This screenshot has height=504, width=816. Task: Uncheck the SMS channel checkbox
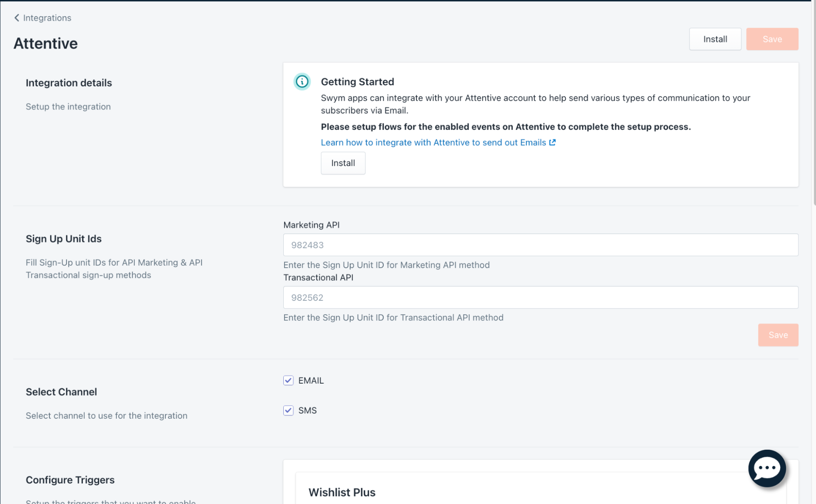click(x=288, y=410)
